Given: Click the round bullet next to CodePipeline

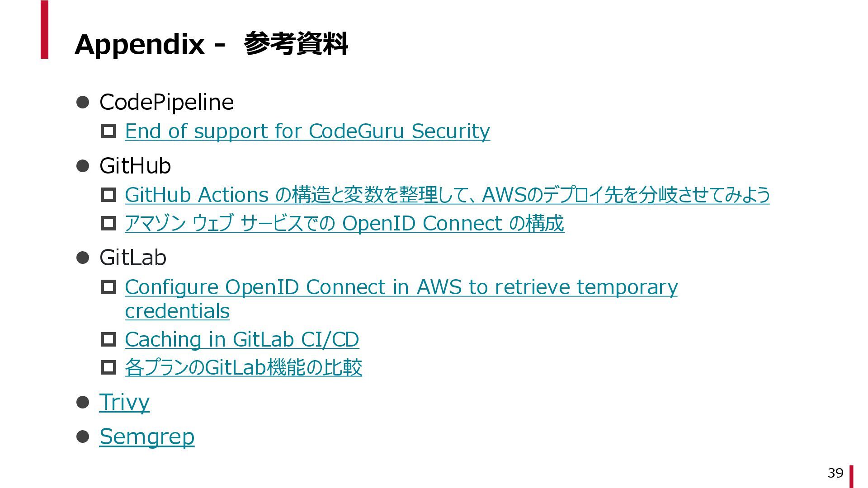Looking at the screenshot, I should (x=83, y=102).
